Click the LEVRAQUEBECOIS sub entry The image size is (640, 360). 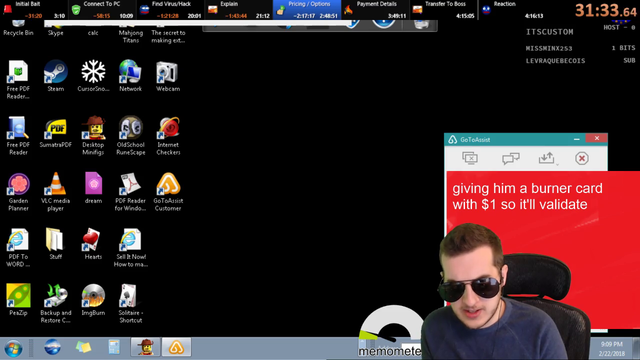[x=580, y=61]
